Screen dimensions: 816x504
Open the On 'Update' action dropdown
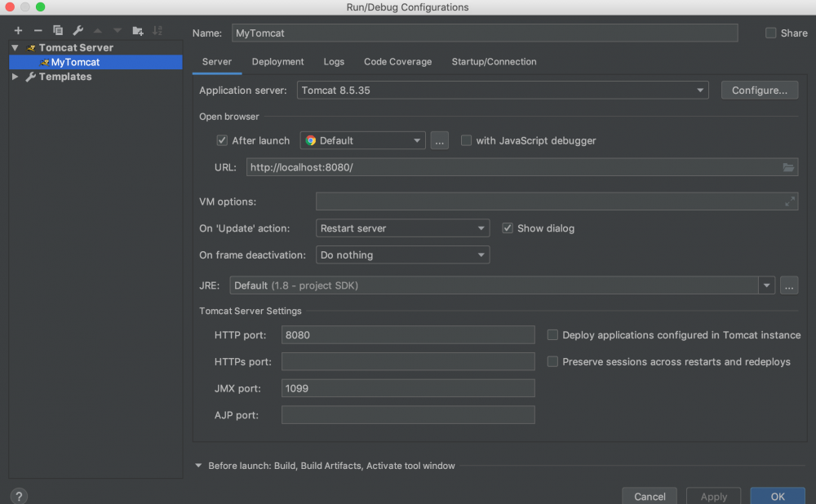pyautogui.click(x=402, y=228)
